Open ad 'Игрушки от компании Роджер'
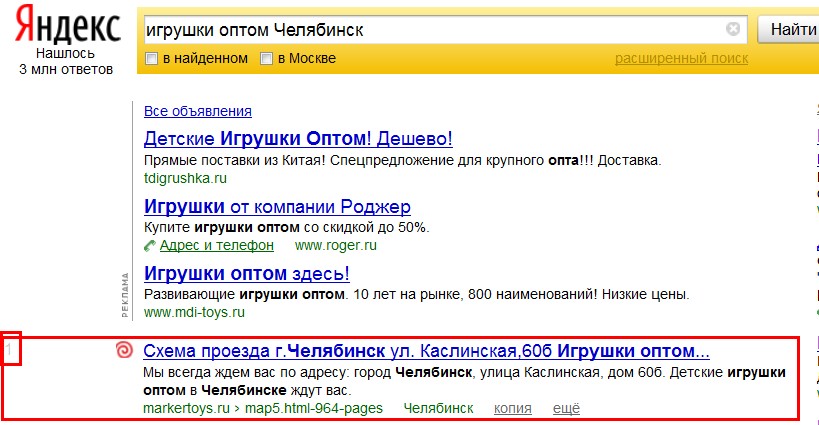Viewport: 819px width, 425px height. [277, 206]
